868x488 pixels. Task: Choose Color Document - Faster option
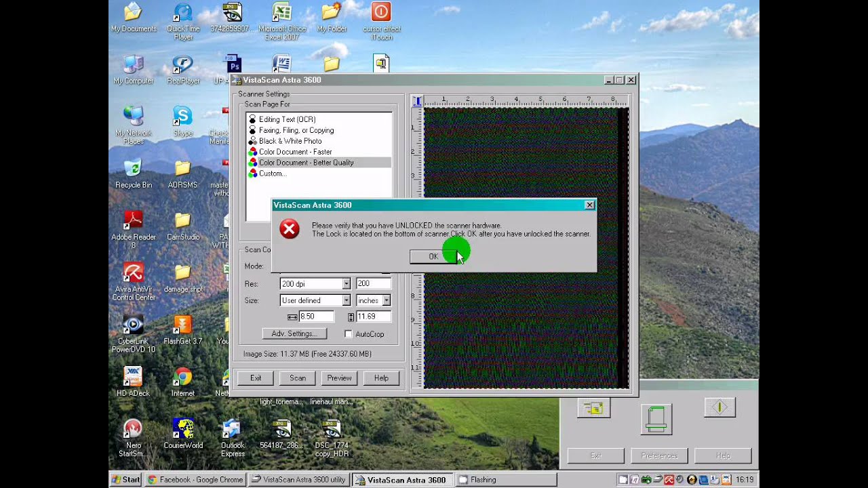[295, 152]
